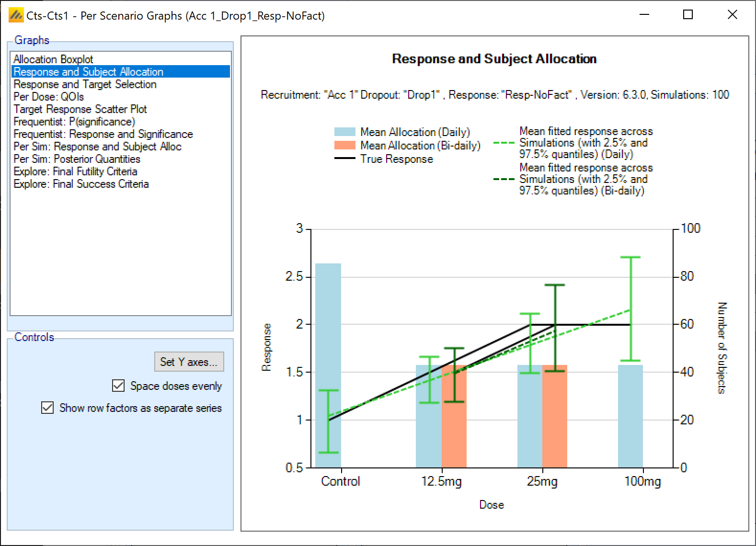The height and width of the screenshot is (546, 756).
Task: Choose Per Dose: QOIs from list
Action: pyautogui.click(x=48, y=97)
